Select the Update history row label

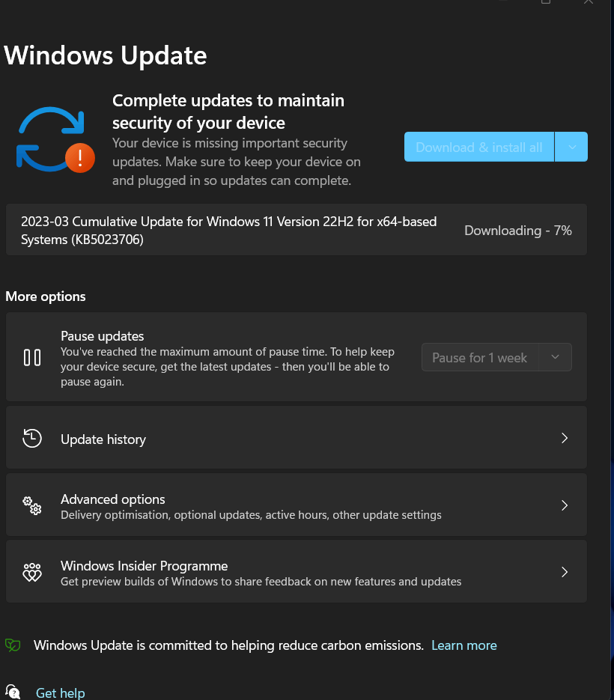point(103,439)
